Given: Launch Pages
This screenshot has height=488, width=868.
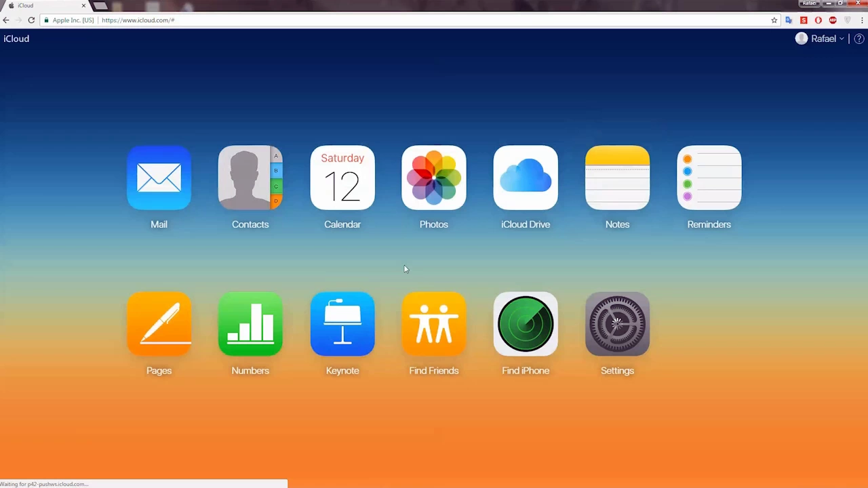Looking at the screenshot, I should (x=159, y=324).
